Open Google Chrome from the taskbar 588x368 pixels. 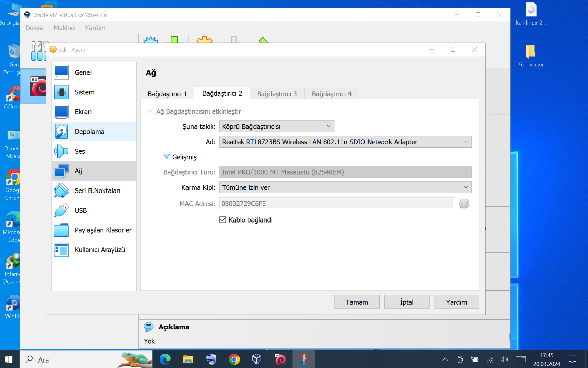(x=234, y=359)
